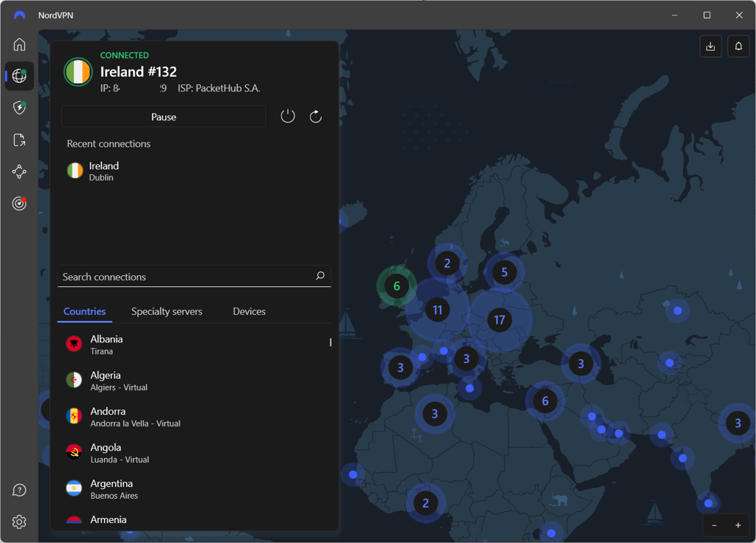Connect to Andorra la Vella - Virtual
Image resolution: width=756 pixels, height=543 pixels.
tap(193, 417)
